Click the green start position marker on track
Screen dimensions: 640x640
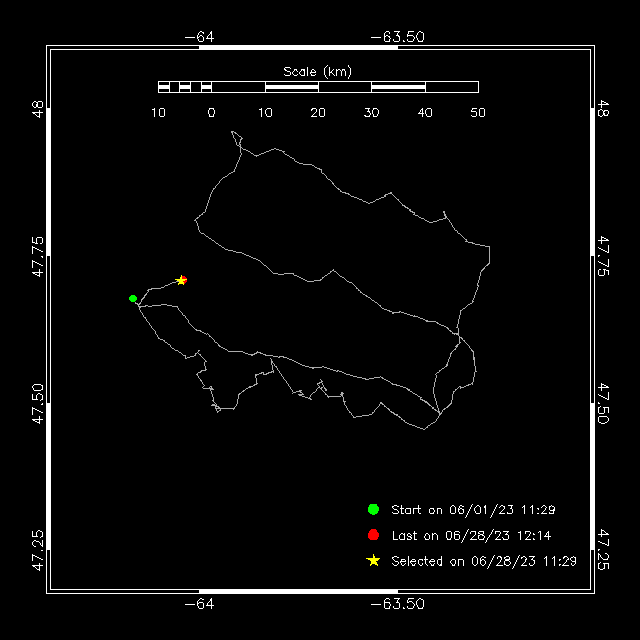tap(133, 298)
